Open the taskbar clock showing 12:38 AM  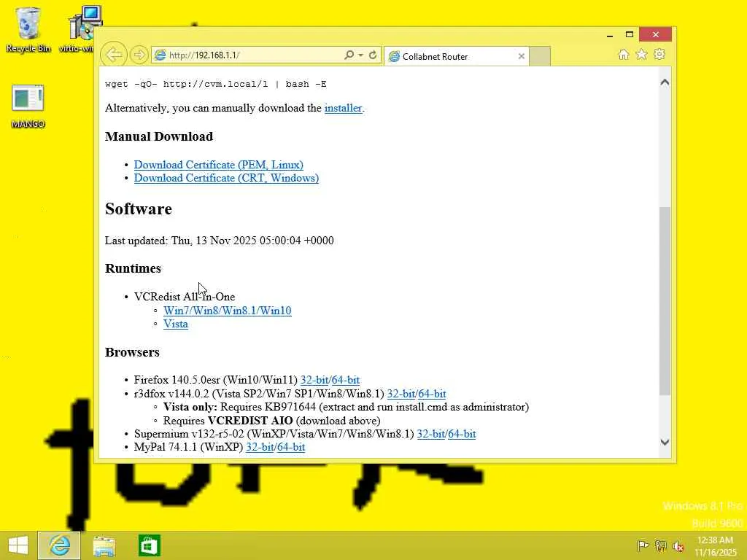point(715,546)
